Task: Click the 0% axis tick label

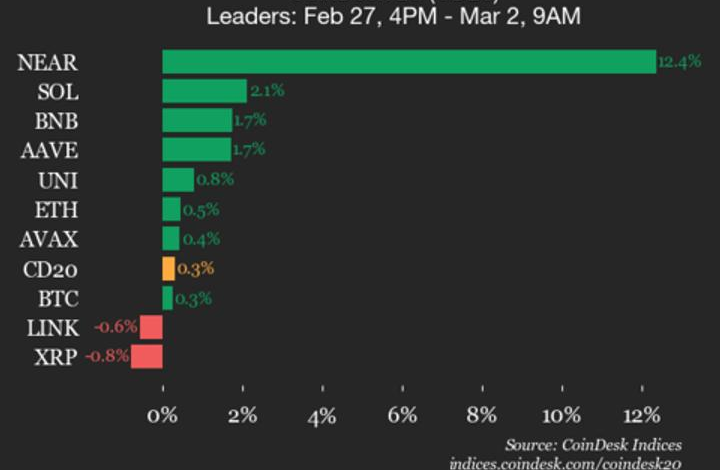Action: pos(163,416)
